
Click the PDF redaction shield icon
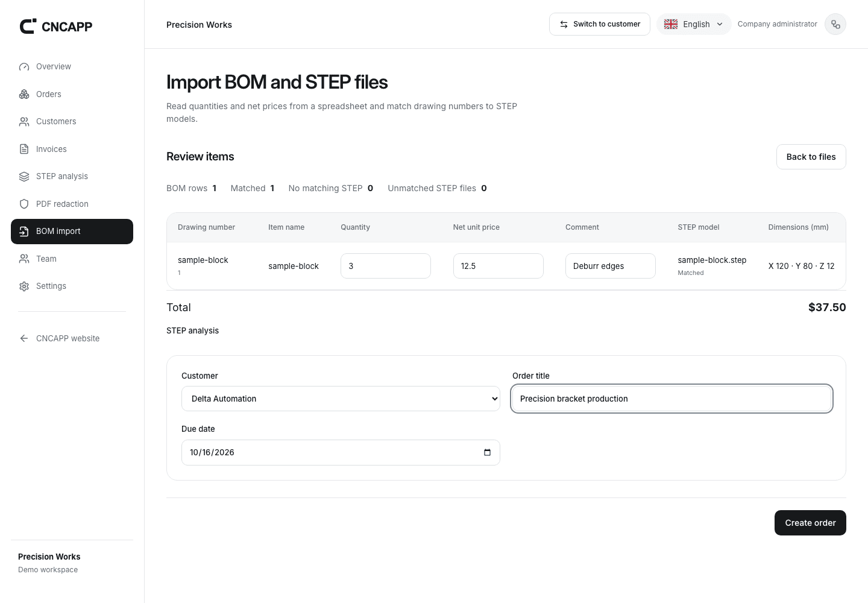24,204
